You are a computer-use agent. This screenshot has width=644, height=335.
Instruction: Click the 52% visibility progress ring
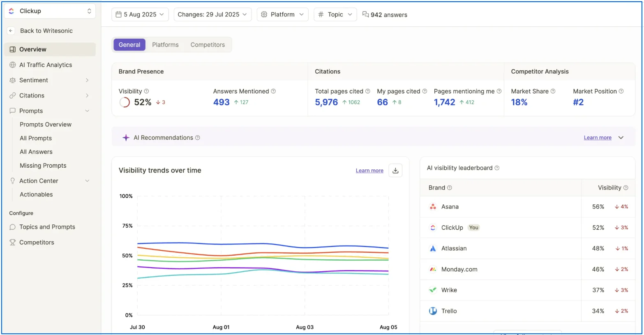tap(125, 102)
